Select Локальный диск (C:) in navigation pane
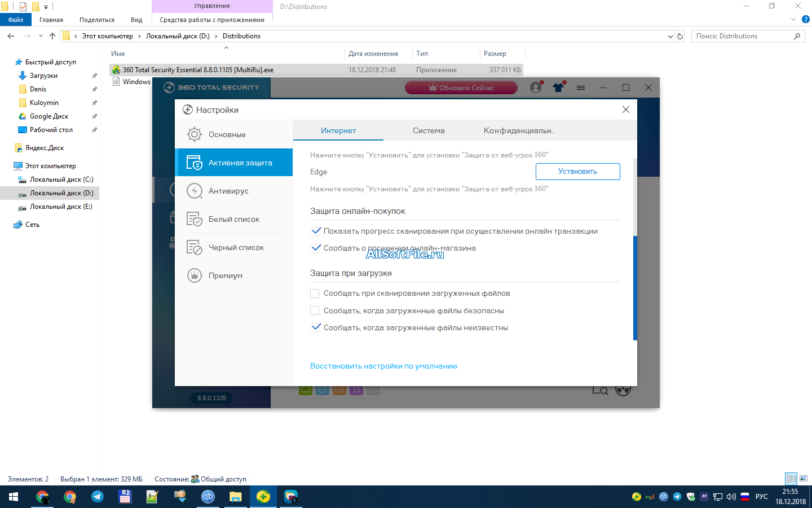The height and width of the screenshot is (508, 812). (x=61, y=179)
